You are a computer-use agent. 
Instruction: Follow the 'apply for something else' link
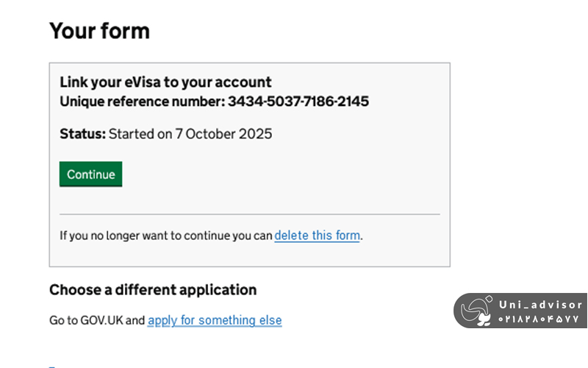point(215,321)
